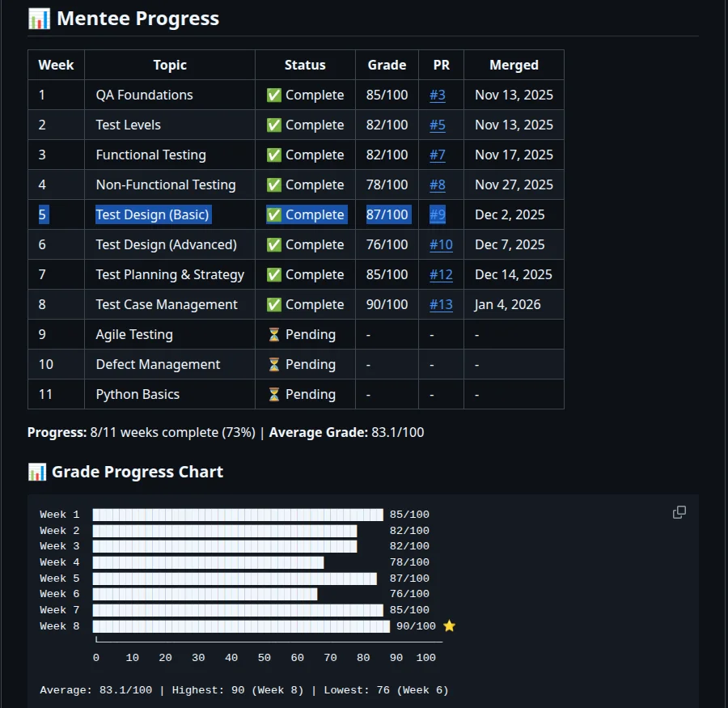Click the hourglass pending icon for Agile Testing

click(273, 334)
